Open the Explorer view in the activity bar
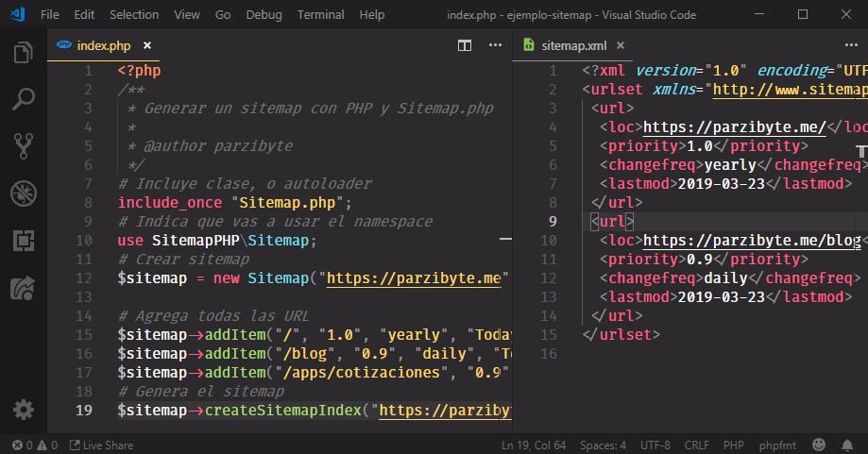Screen dimensions: 868x454 click(x=24, y=53)
